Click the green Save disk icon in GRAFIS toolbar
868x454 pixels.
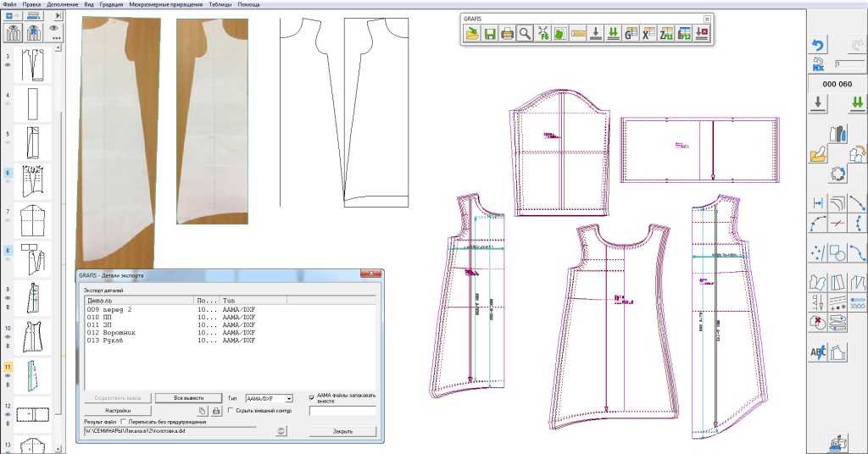(x=490, y=34)
